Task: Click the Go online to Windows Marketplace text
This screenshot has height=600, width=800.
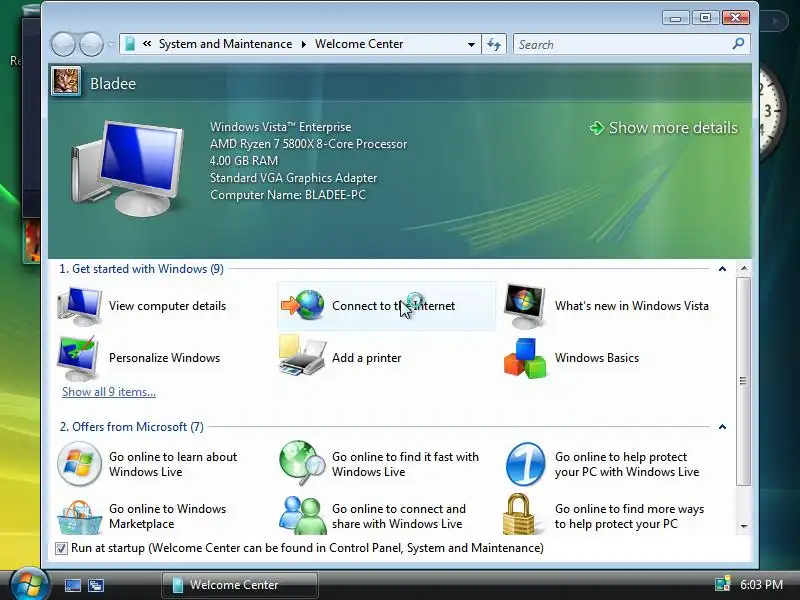Action: (x=167, y=516)
